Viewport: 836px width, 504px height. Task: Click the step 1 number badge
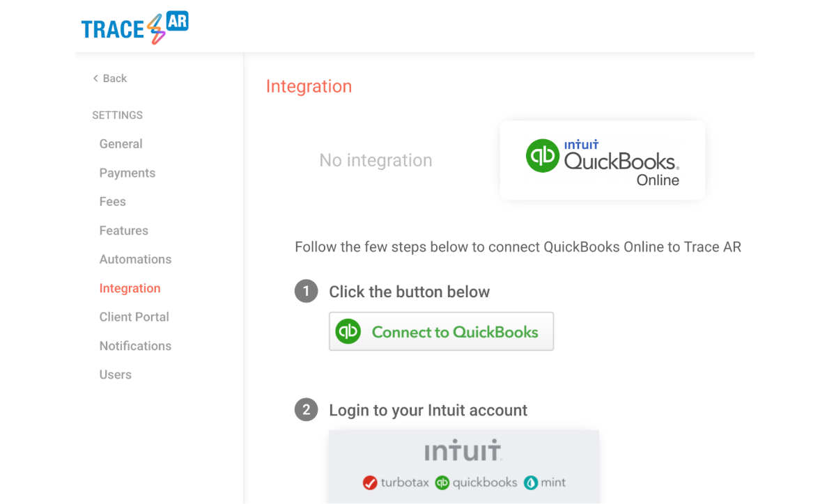coord(306,291)
